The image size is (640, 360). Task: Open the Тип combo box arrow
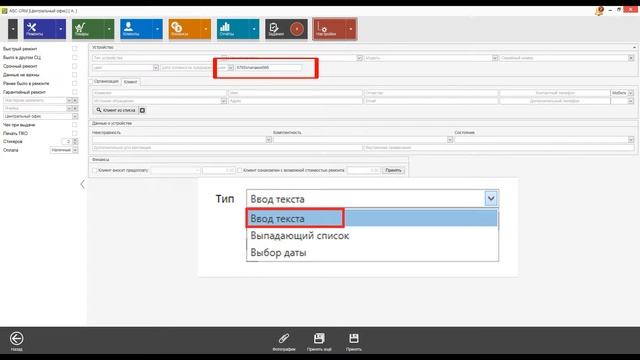pyautogui.click(x=491, y=199)
